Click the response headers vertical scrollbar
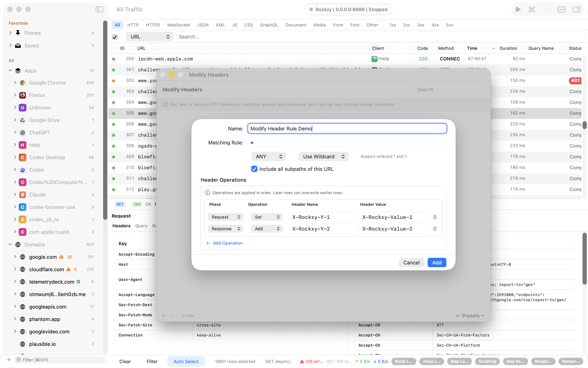 click(x=585, y=258)
